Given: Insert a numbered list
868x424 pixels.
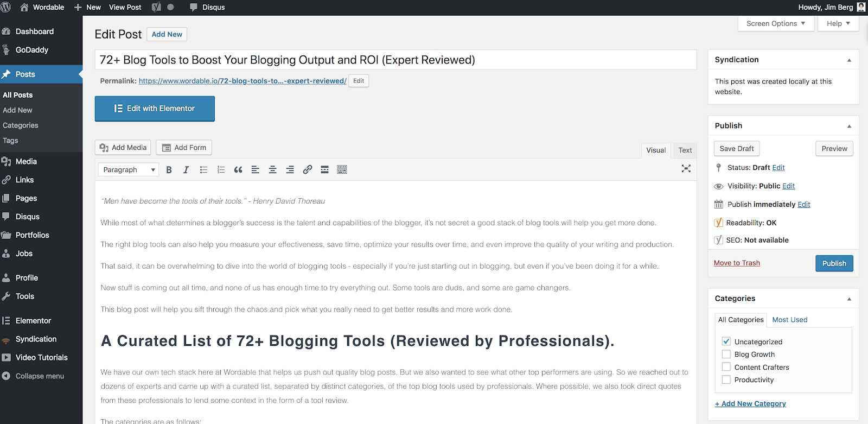Looking at the screenshot, I should click(x=221, y=170).
